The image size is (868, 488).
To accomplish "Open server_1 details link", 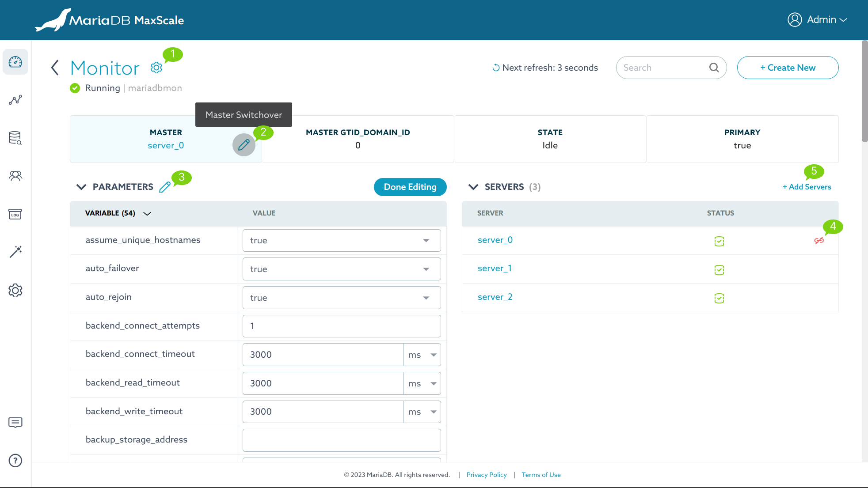I will pos(495,269).
